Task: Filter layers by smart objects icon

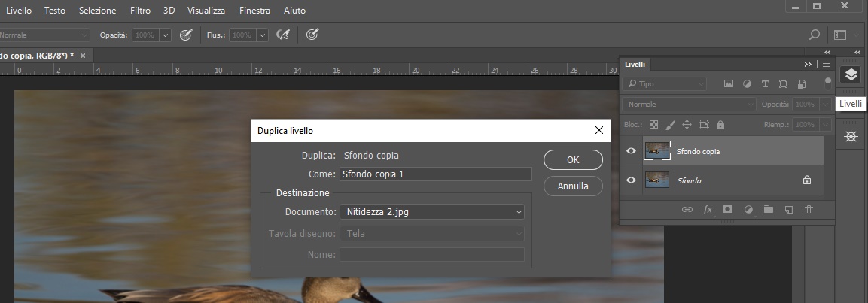Action: click(802, 84)
